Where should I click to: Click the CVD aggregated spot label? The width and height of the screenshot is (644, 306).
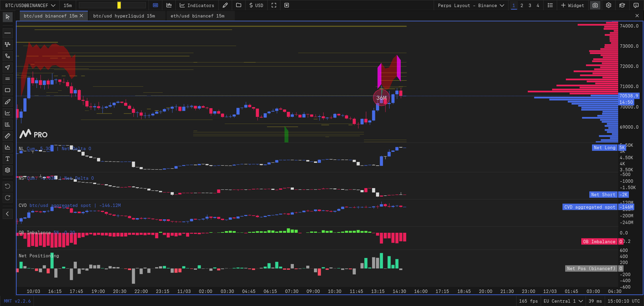tap(590, 207)
